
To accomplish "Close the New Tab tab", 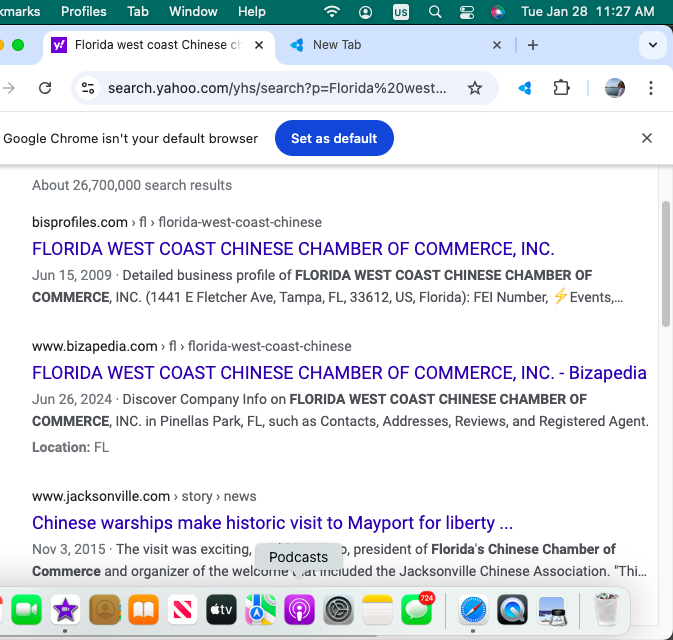I will (x=497, y=45).
